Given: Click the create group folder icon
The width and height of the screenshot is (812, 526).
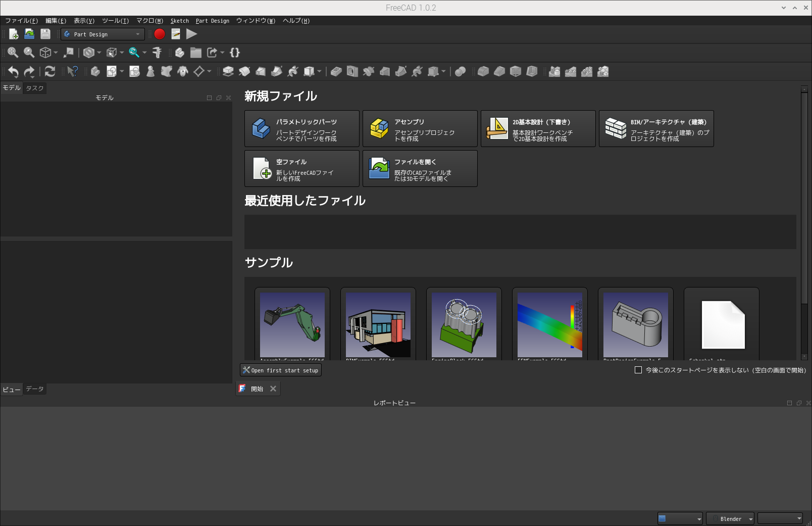Looking at the screenshot, I should click(x=196, y=53).
